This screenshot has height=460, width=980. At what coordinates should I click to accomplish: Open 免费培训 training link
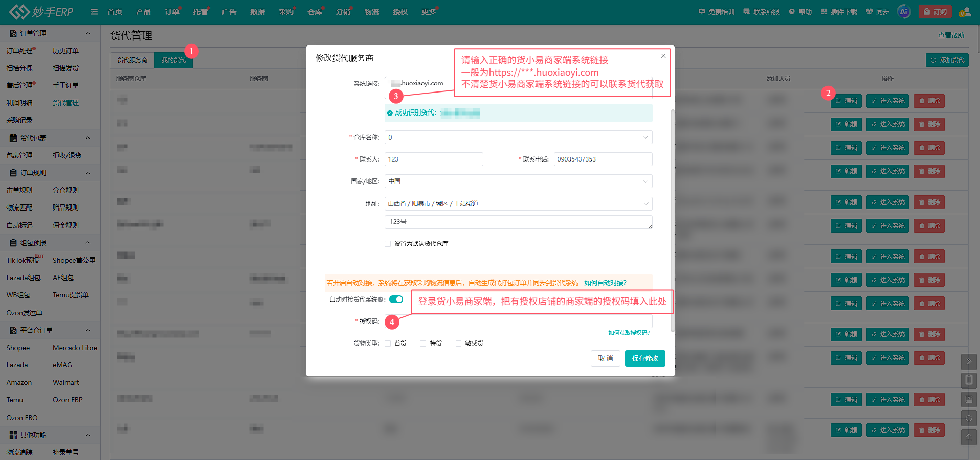717,12
